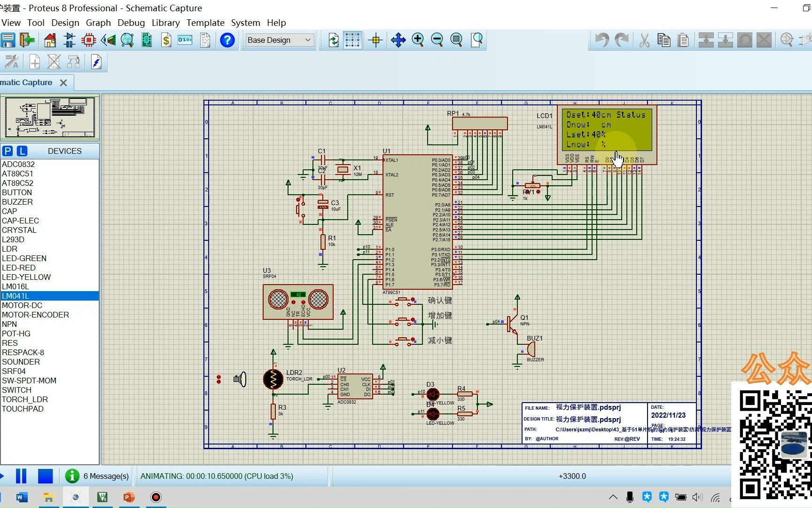The width and height of the screenshot is (812, 508).
Task: Open the Word icon in taskbar
Action: (22, 497)
